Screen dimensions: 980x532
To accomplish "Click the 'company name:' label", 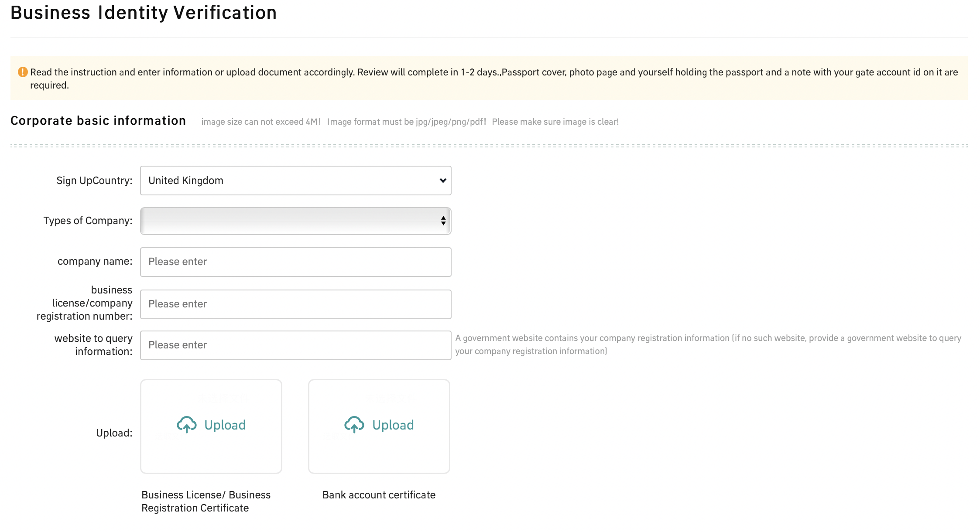I will click(95, 261).
